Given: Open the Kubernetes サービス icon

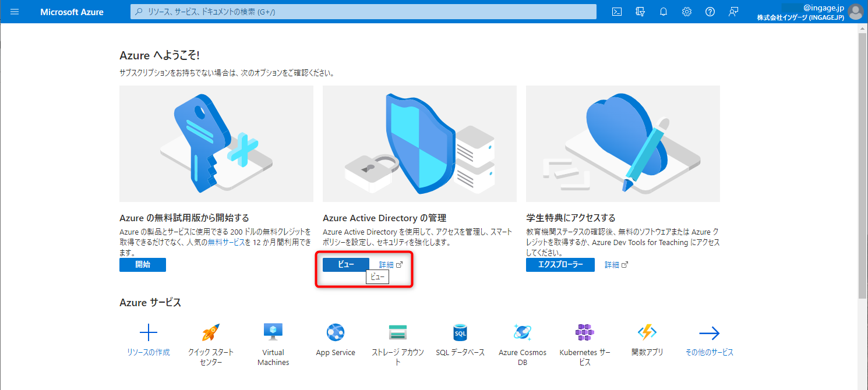Looking at the screenshot, I should [585, 333].
